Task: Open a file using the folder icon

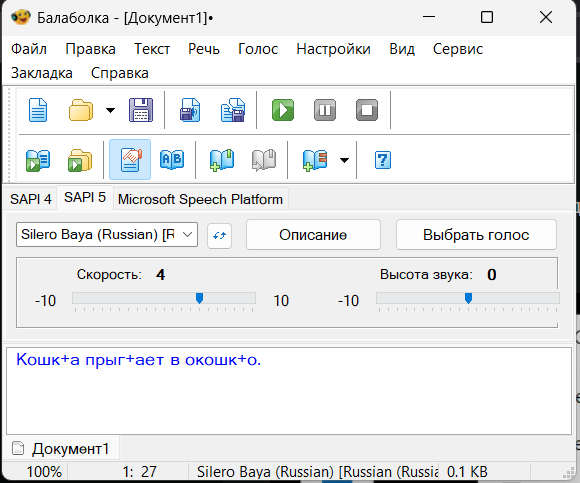Action: [x=81, y=110]
